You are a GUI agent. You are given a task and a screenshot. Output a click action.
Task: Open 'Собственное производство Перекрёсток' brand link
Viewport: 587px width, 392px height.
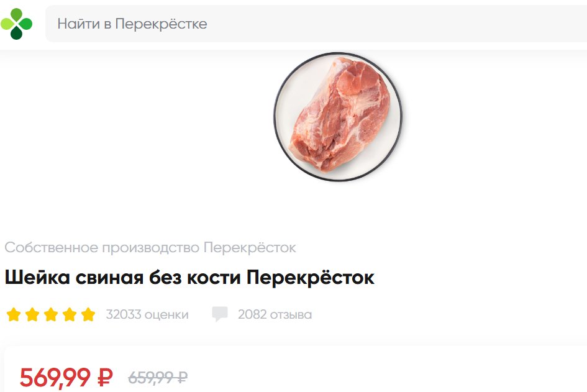coord(150,247)
